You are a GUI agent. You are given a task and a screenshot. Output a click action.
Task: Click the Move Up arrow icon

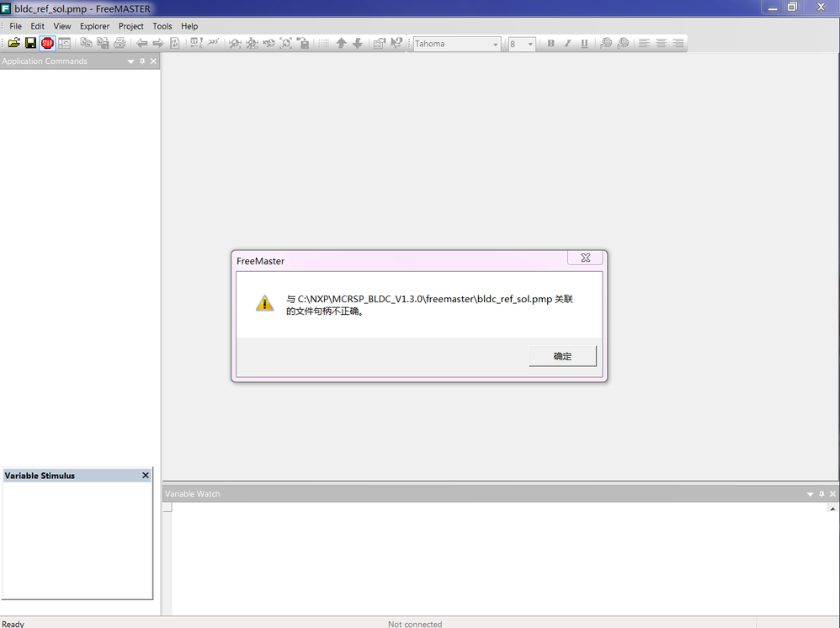click(341, 44)
